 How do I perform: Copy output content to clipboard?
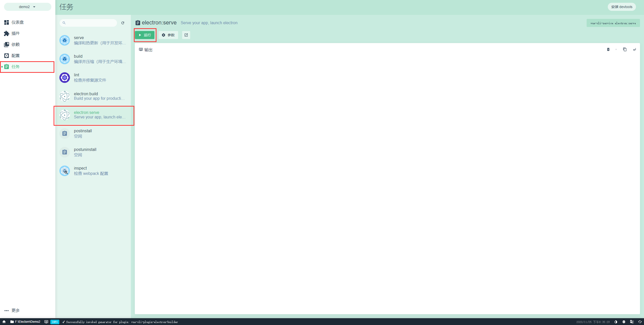pos(625,50)
